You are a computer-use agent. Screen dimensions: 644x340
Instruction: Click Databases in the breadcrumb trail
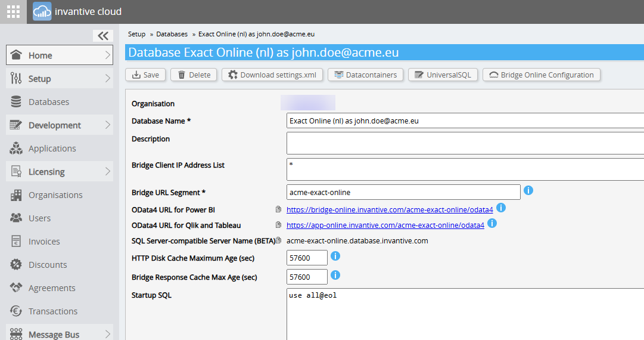(172, 34)
